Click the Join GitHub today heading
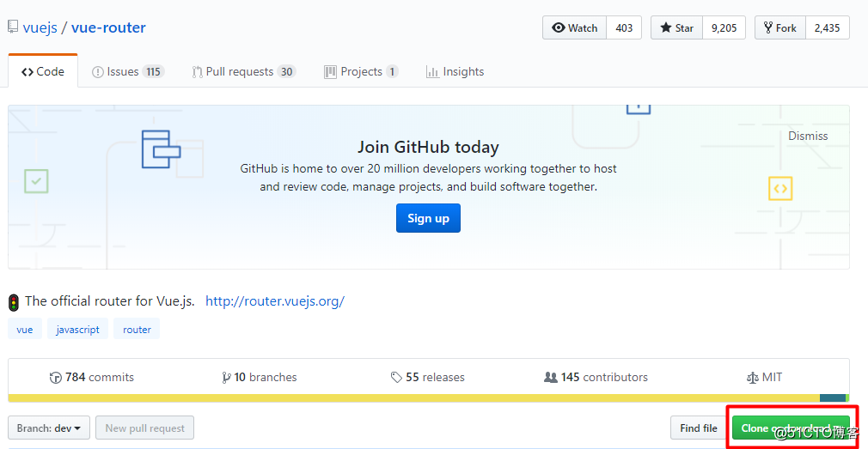 click(x=428, y=147)
